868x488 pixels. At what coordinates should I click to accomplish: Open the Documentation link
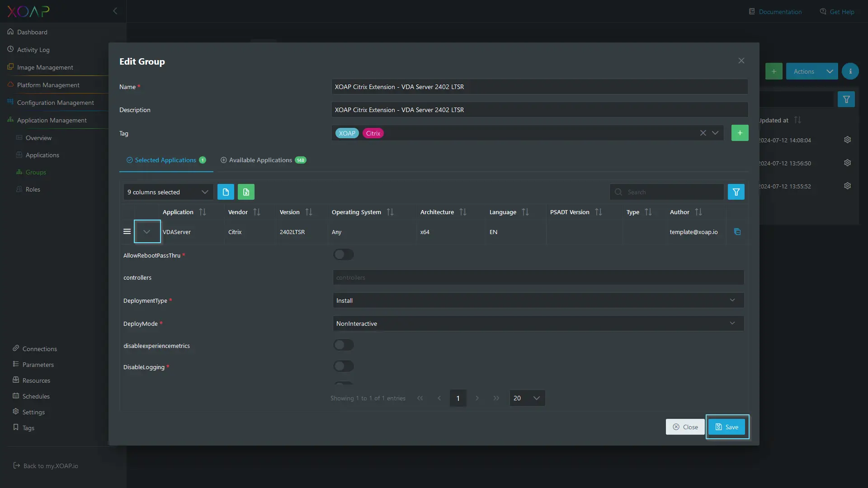coord(775,12)
